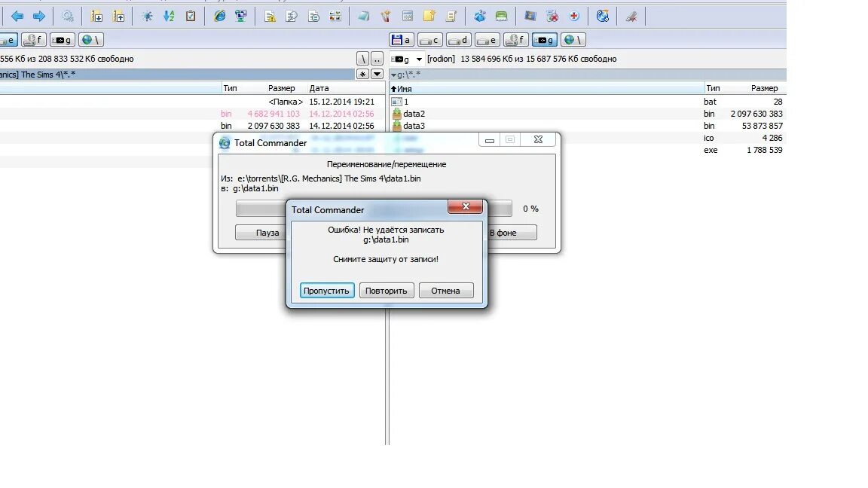The image size is (868, 488).
Task: Switch right panel to optical drive f
Action: [x=516, y=40]
